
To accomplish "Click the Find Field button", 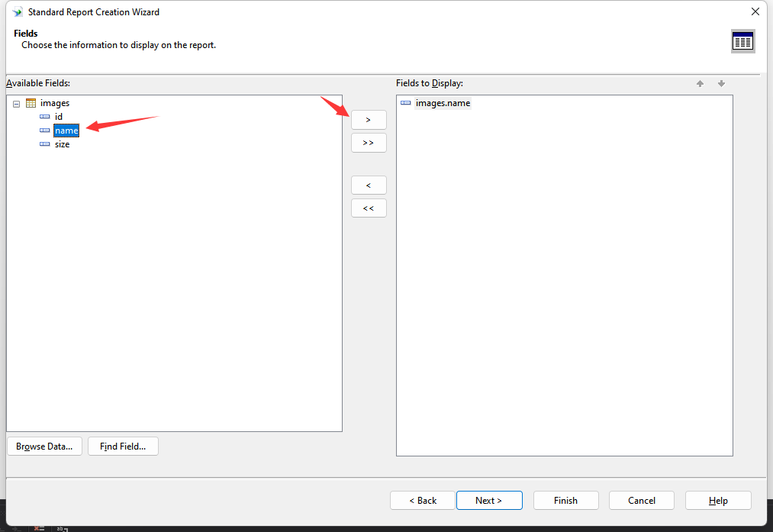I will tap(123, 447).
